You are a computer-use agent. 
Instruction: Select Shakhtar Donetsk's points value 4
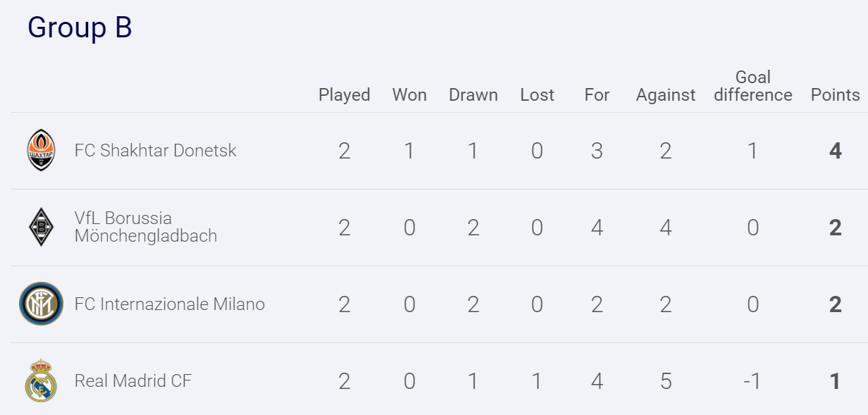(x=836, y=151)
